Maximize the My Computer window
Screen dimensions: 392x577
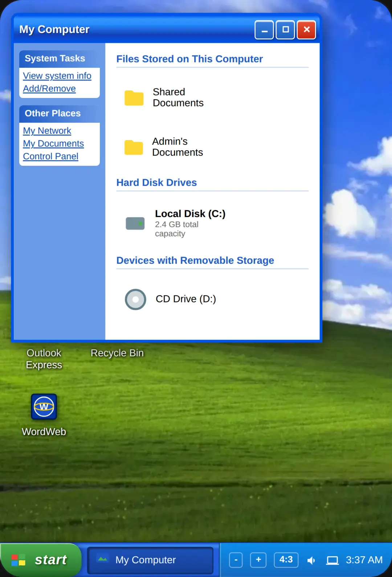tap(285, 30)
